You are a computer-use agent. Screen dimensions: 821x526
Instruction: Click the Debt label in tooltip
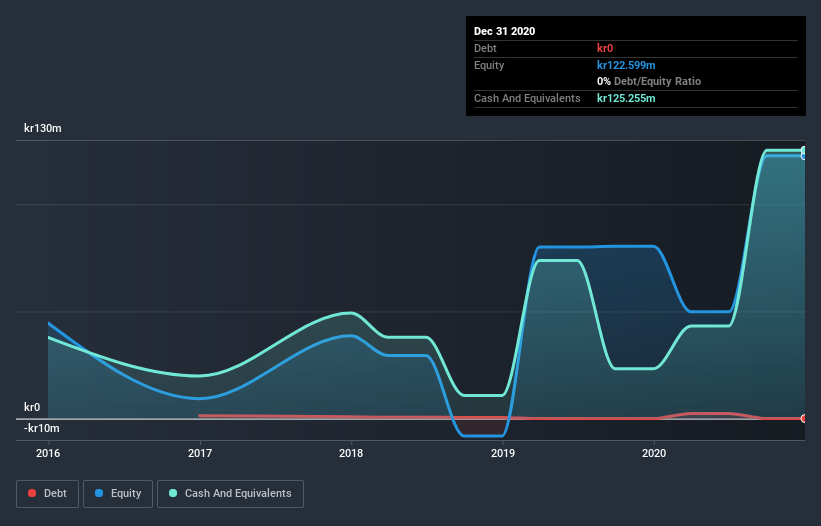click(485, 48)
